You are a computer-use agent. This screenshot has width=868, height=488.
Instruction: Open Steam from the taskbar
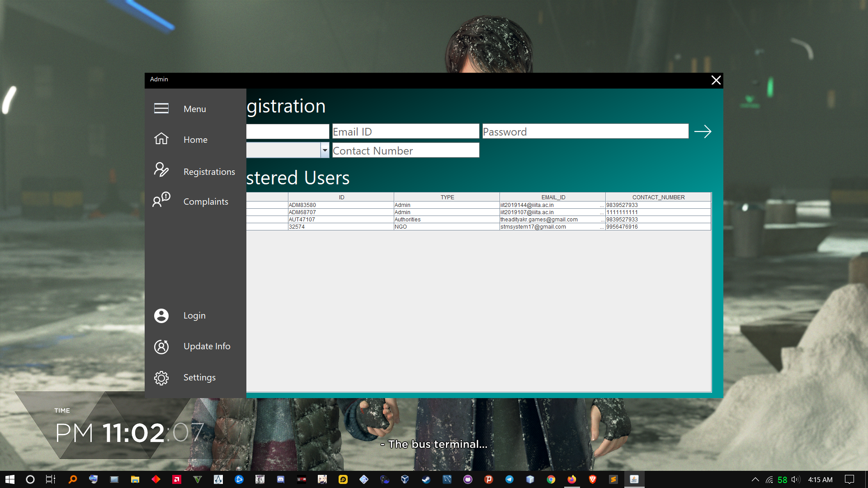pyautogui.click(x=426, y=479)
